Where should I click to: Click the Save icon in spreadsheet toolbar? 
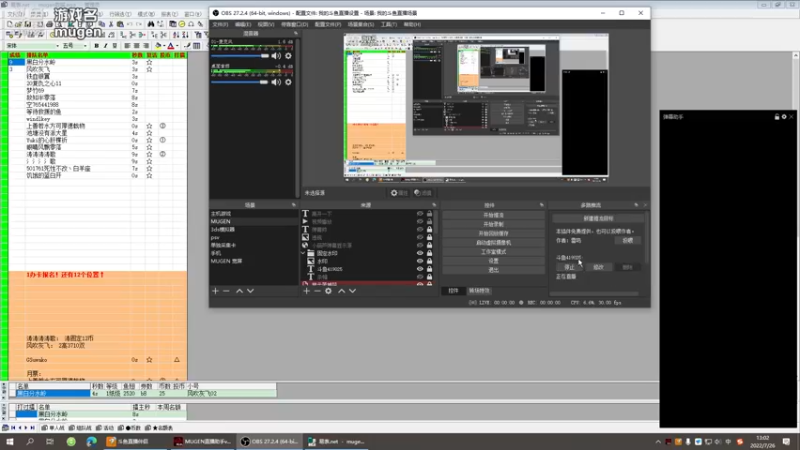[x=28, y=24]
